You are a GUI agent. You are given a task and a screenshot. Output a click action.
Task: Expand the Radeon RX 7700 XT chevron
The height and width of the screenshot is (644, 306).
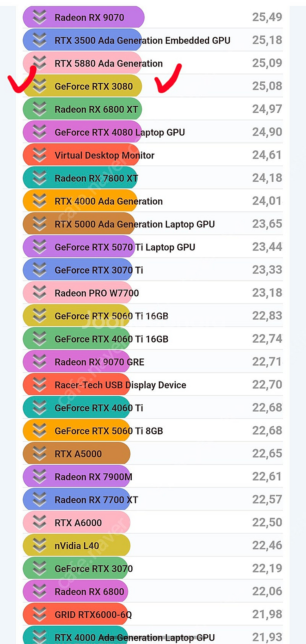(40, 499)
